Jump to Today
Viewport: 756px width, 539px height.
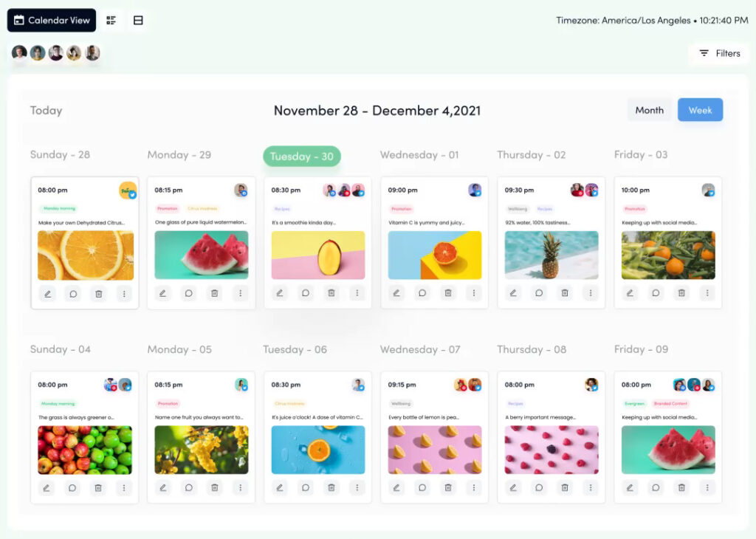coord(47,111)
